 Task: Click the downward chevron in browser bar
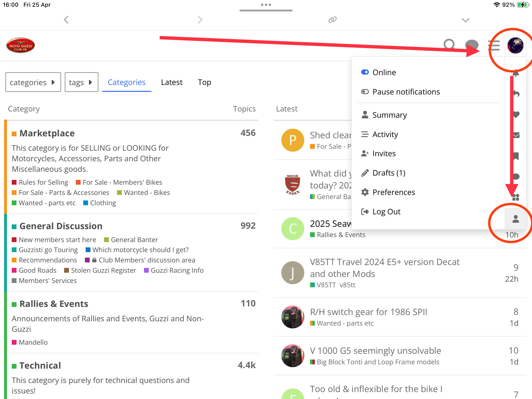(465, 20)
